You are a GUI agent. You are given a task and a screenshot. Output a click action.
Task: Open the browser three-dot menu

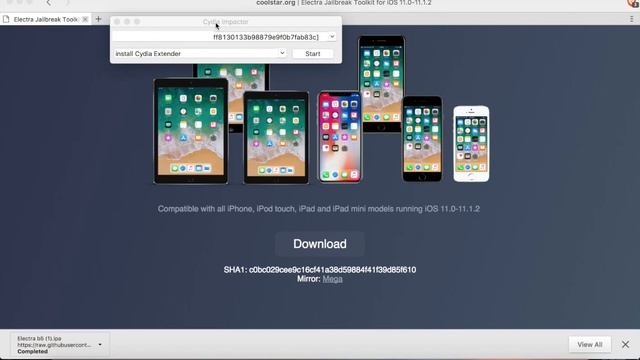(x=631, y=19)
